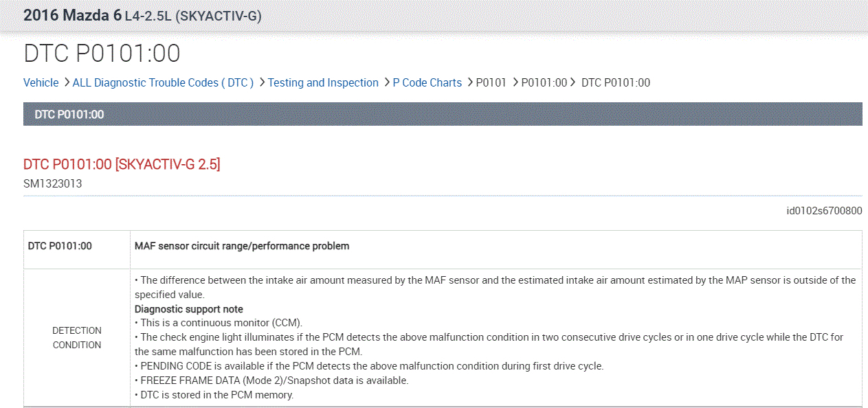Click the 2016 Mazda 6 vehicle title

(x=72, y=15)
